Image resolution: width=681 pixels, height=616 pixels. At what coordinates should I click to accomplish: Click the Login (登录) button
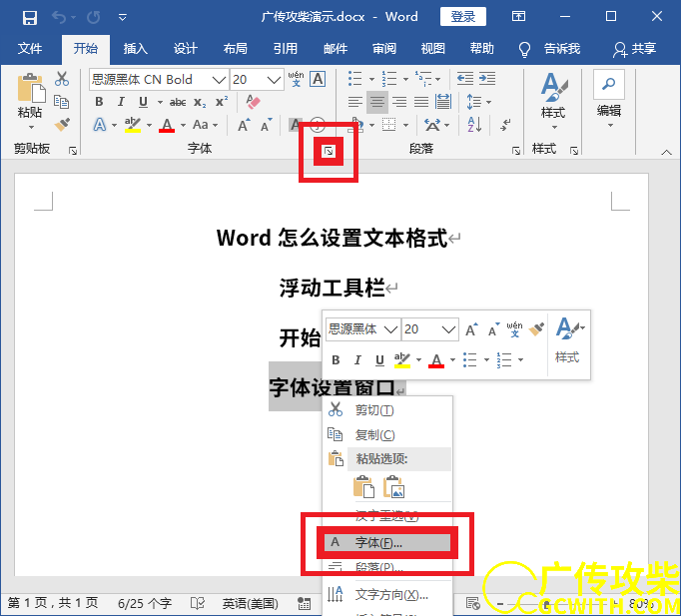click(x=463, y=17)
